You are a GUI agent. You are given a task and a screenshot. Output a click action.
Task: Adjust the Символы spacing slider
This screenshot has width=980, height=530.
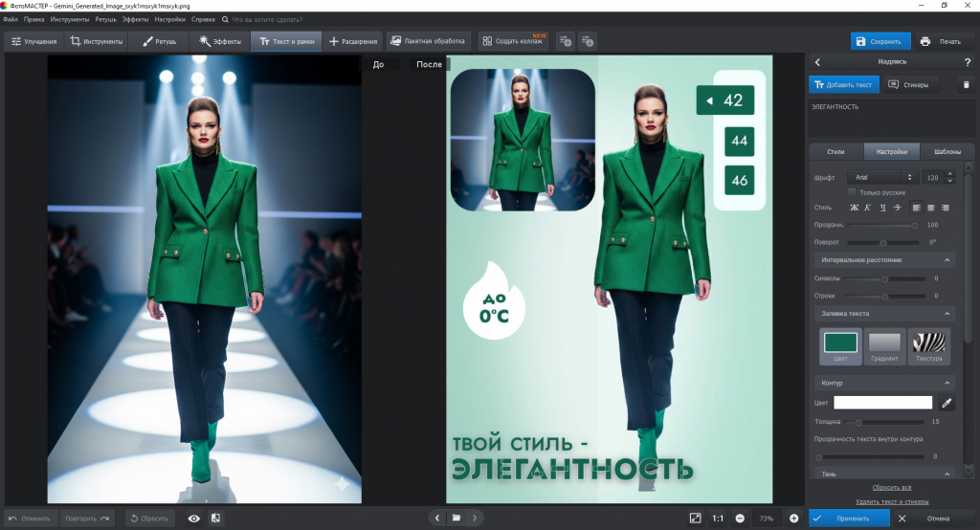click(x=884, y=278)
